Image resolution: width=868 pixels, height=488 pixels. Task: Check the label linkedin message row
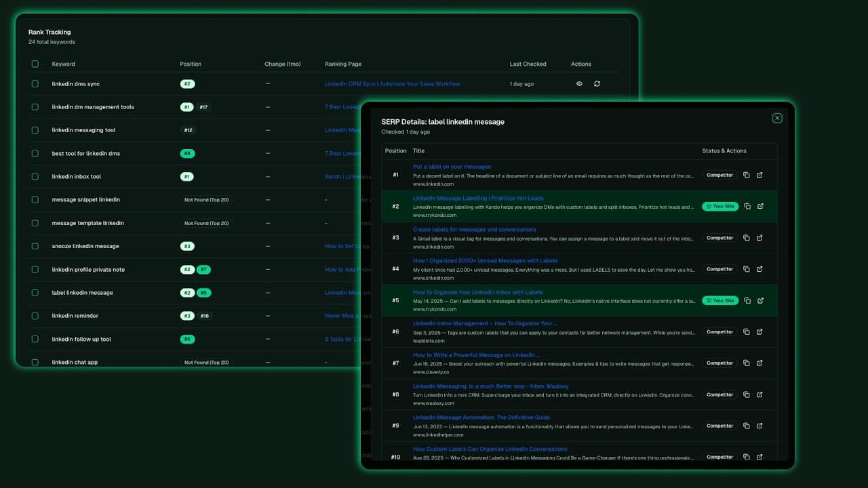click(35, 293)
